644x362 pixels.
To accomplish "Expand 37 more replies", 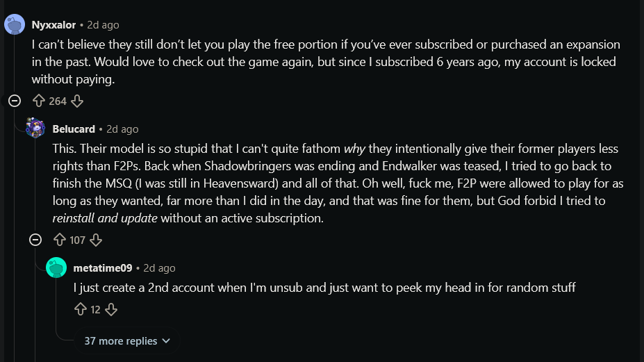I will click(x=126, y=341).
